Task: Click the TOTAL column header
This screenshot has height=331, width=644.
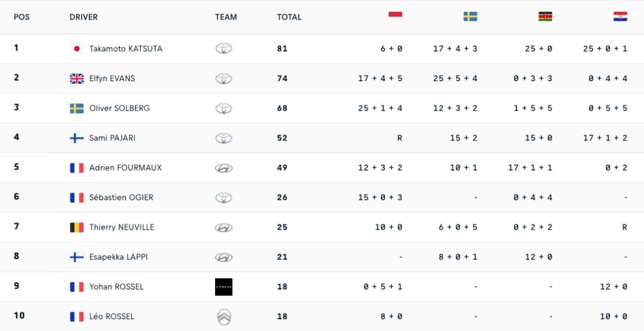Action: click(289, 17)
